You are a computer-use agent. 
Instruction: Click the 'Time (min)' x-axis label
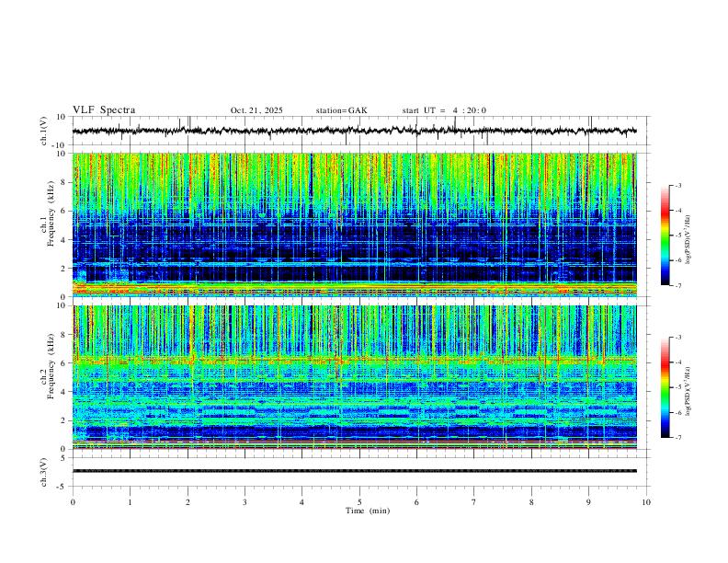tap(368, 511)
